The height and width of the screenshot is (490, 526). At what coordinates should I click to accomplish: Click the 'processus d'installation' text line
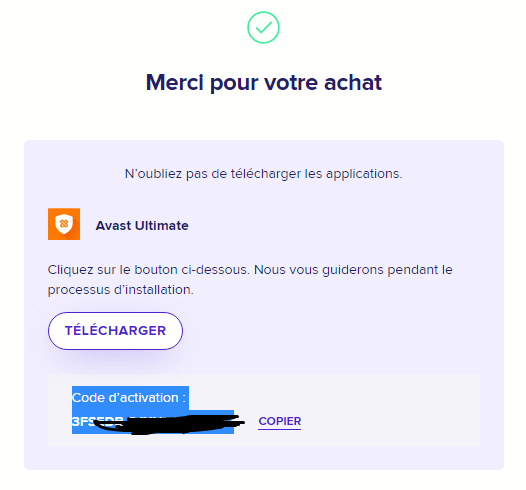click(120, 290)
